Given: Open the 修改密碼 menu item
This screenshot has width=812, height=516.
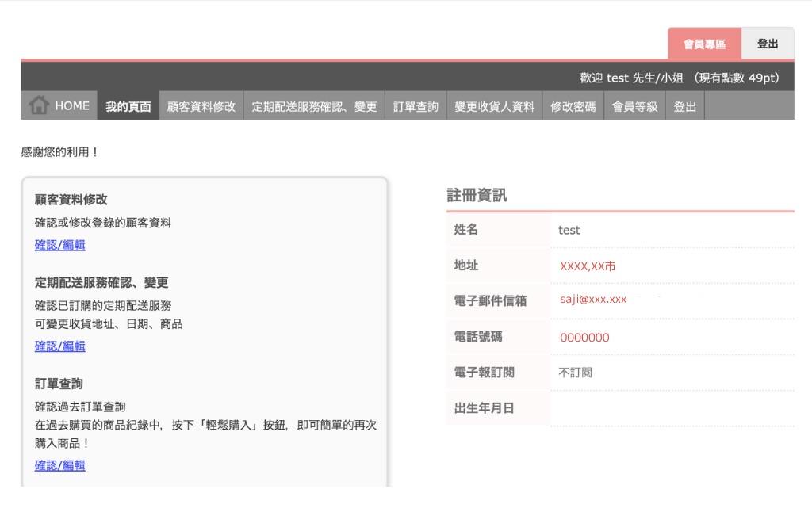Looking at the screenshot, I should (573, 106).
